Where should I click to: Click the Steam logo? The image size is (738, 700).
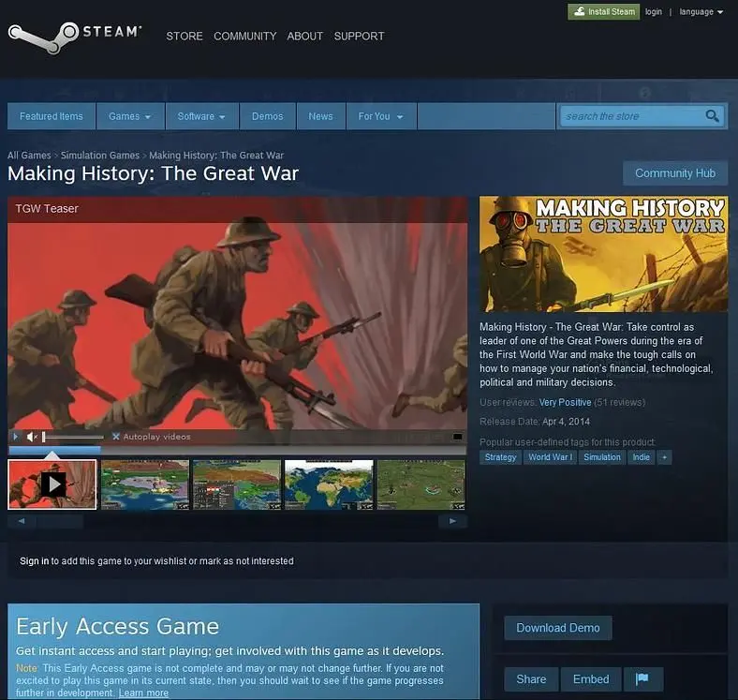pyautogui.click(x=74, y=37)
